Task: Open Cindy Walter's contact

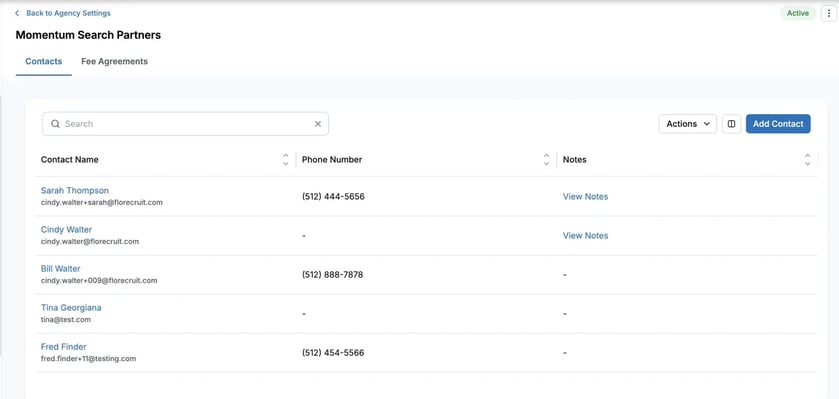Action: (66, 229)
